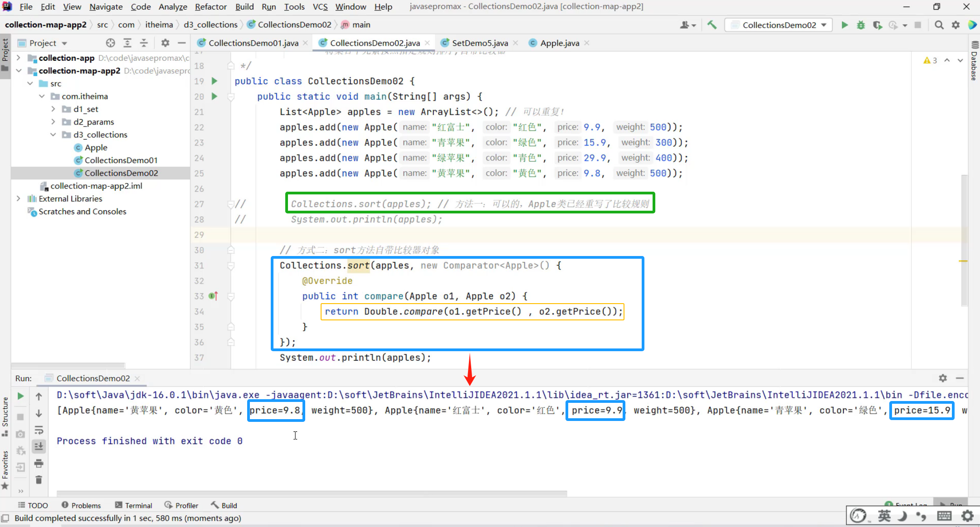This screenshot has height=527, width=980.
Task: Toggle scroll to end in the Run console
Action: tap(39, 446)
